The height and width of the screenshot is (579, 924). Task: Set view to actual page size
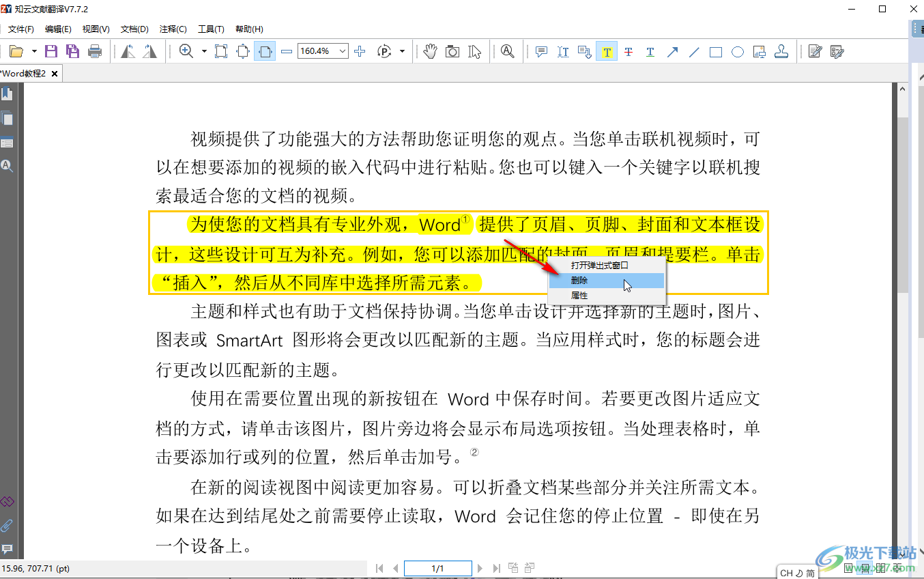(221, 51)
